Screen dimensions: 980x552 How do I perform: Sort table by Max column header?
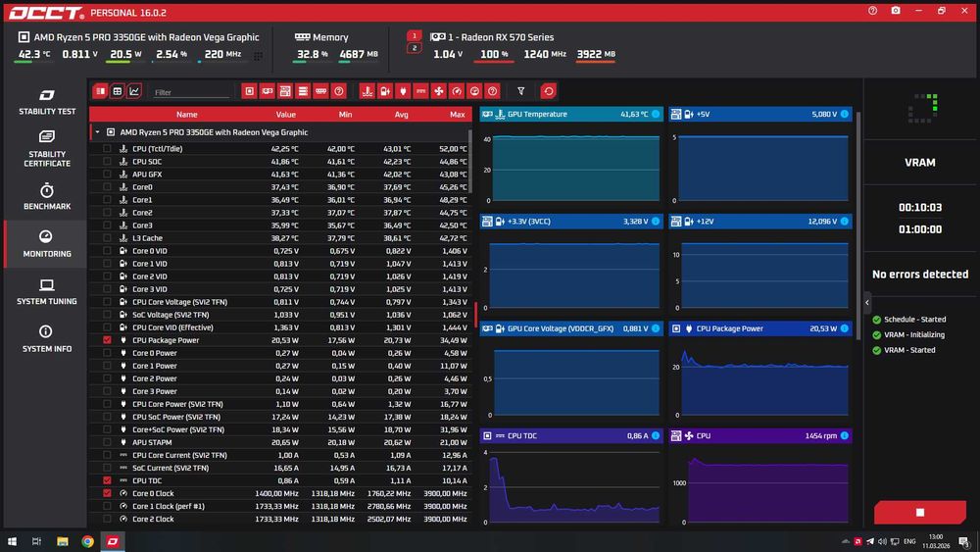457,115
